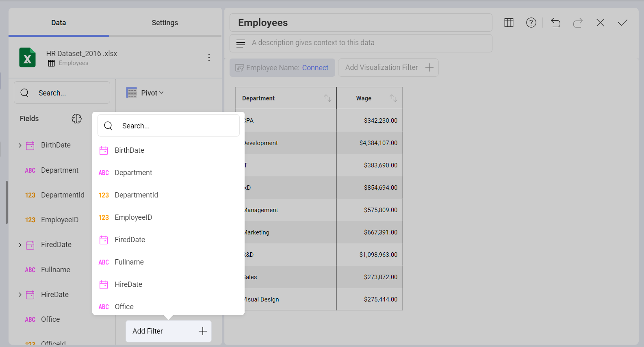Choose FiredDate from the popup list
The width and height of the screenshot is (644, 347).
pyautogui.click(x=168, y=240)
